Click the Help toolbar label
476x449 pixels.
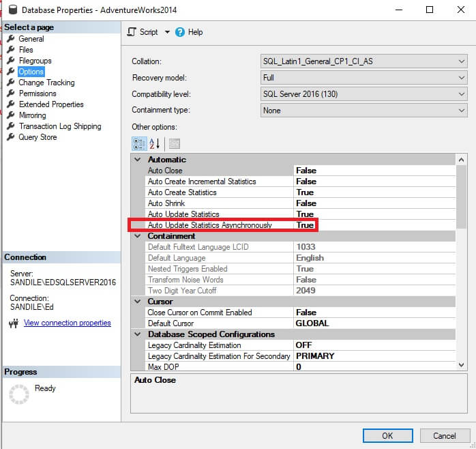pos(195,32)
